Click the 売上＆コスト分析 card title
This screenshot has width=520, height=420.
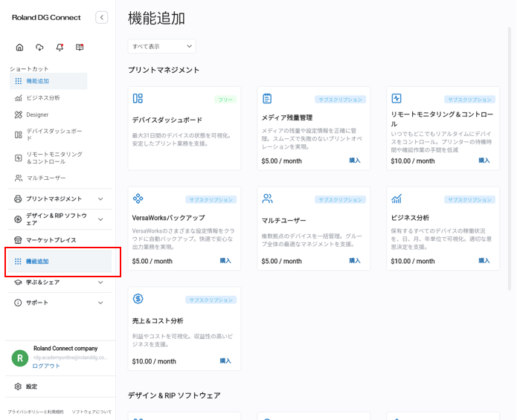click(x=158, y=321)
